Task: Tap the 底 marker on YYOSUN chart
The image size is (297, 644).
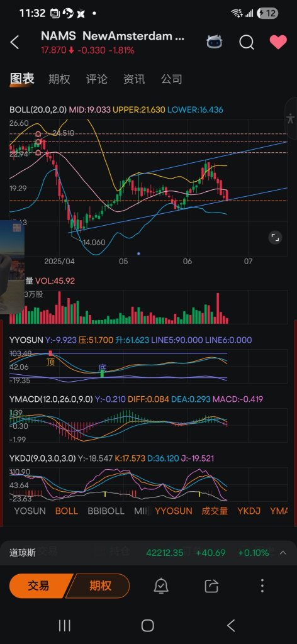Action: pyautogui.click(x=103, y=367)
